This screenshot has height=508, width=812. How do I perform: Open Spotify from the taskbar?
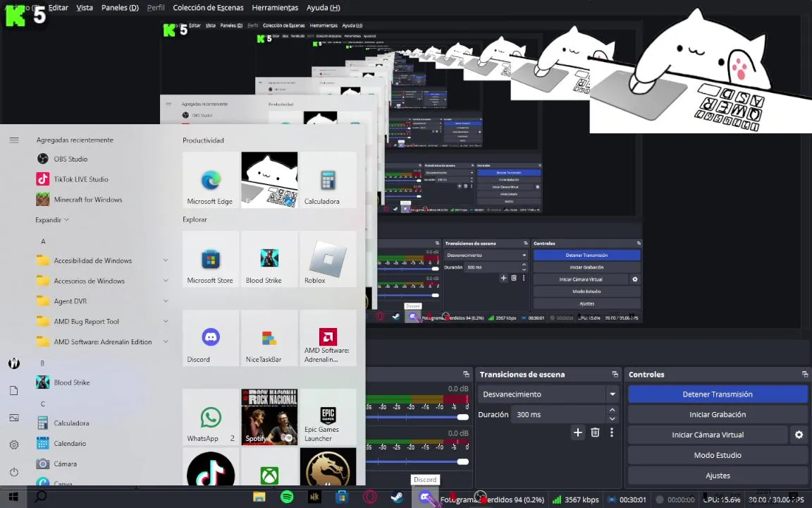pos(287,497)
